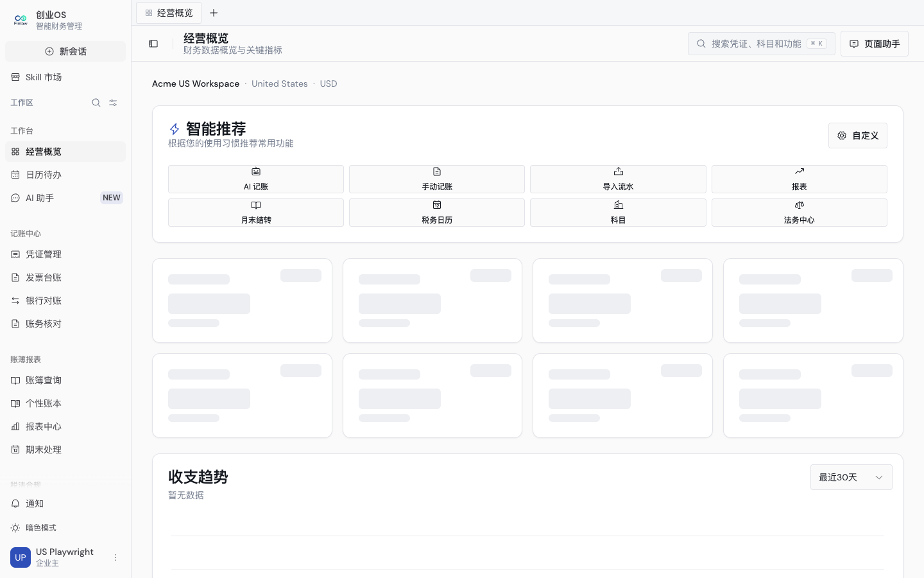
Task: Click the USD currency text
Action: pos(329,83)
